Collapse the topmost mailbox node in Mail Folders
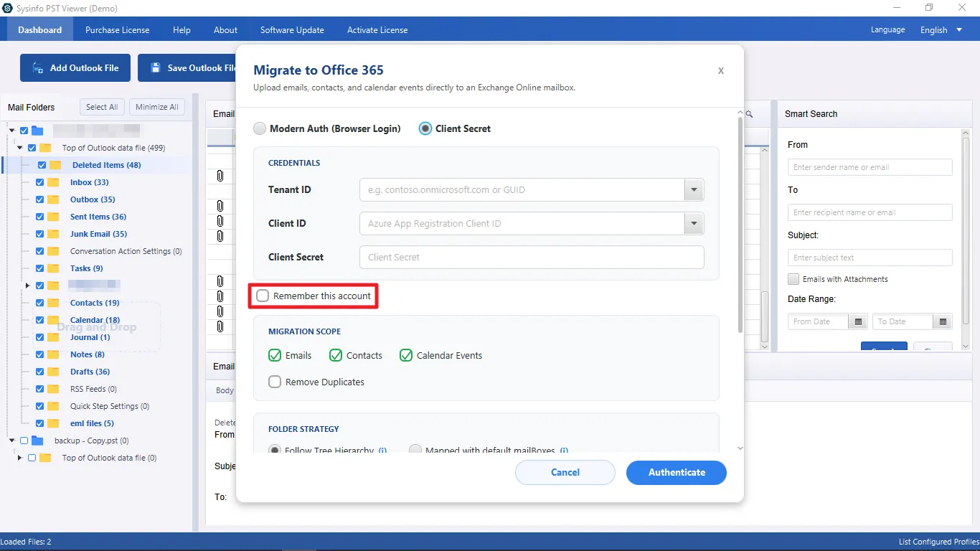Image resolution: width=980 pixels, height=551 pixels. [11, 131]
